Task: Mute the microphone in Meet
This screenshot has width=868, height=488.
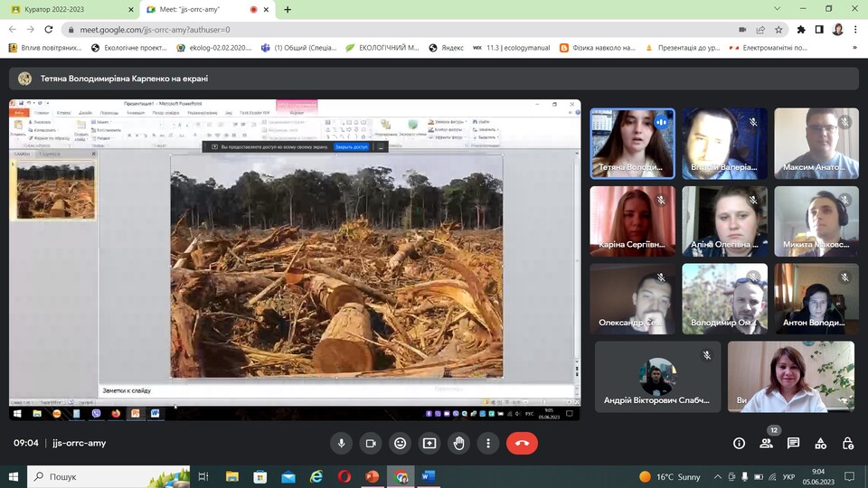Action: (341, 443)
